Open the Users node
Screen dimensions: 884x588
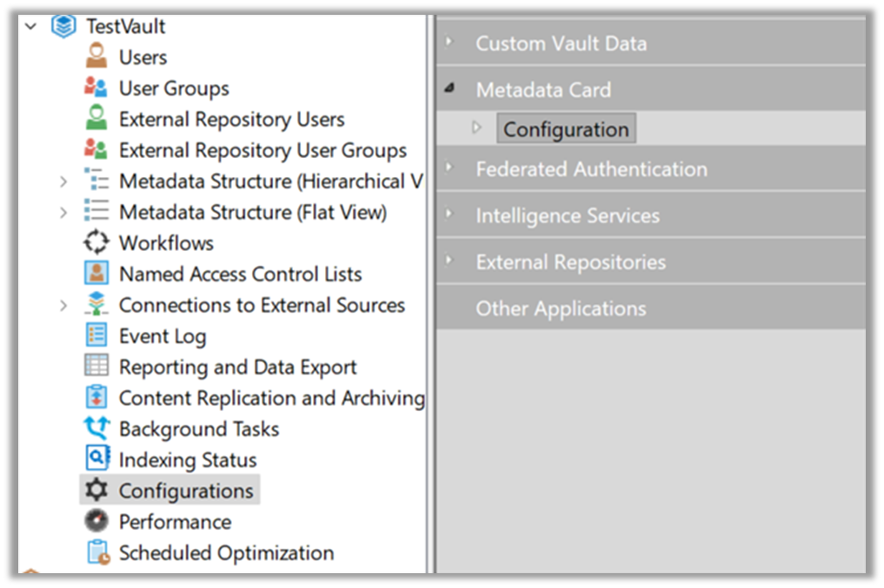point(143,57)
